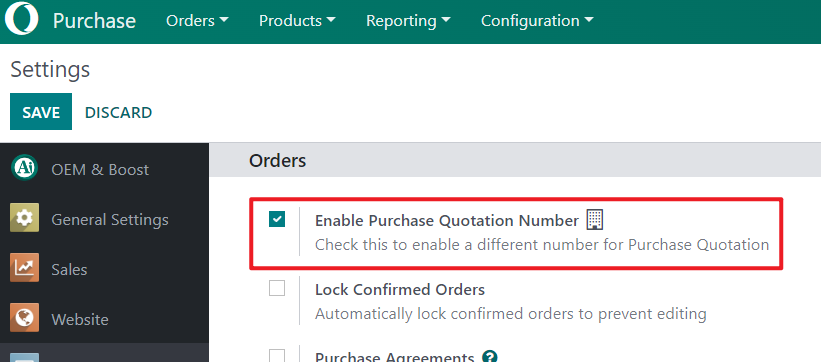This screenshot has height=362, width=821.
Task: Open the Sales chart icon
Action: pyautogui.click(x=24, y=268)
